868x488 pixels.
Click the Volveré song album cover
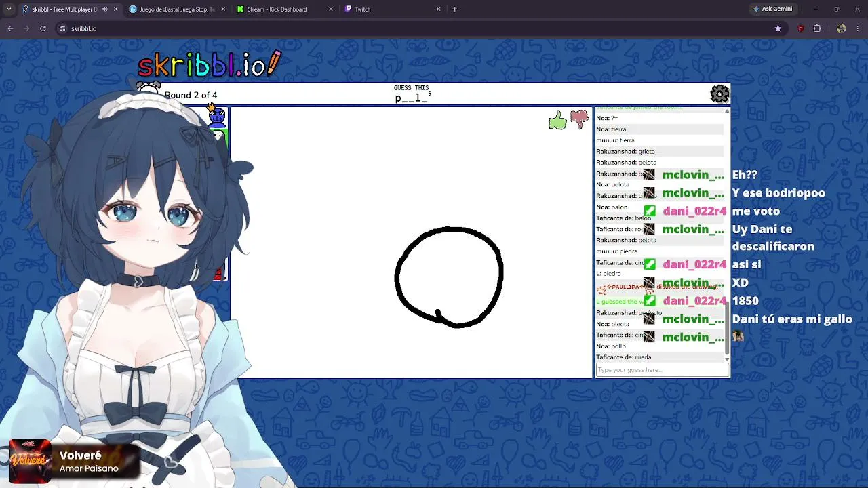(x=30, y=461)
